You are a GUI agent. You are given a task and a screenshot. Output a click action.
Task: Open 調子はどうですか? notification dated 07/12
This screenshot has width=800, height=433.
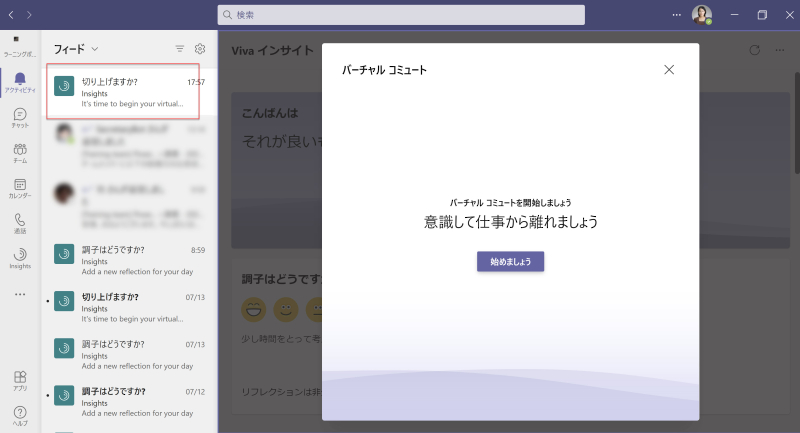[130, 402]
